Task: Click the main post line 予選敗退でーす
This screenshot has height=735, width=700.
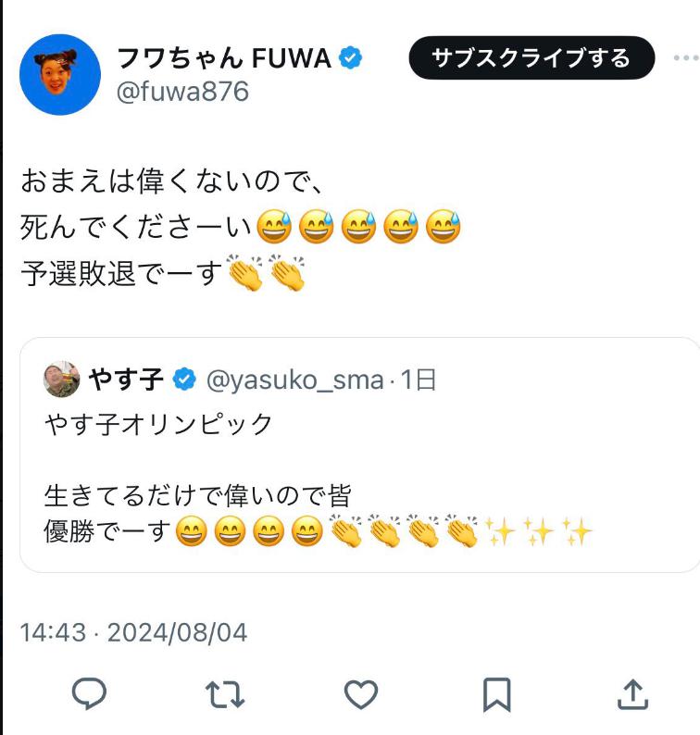Action: coord(122,274)
